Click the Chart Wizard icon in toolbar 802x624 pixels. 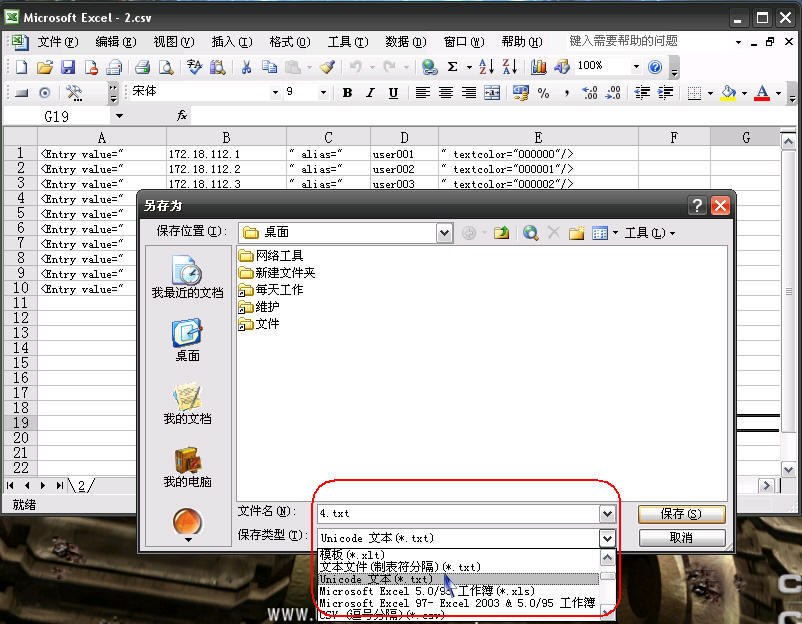click(x=539, y=67)
